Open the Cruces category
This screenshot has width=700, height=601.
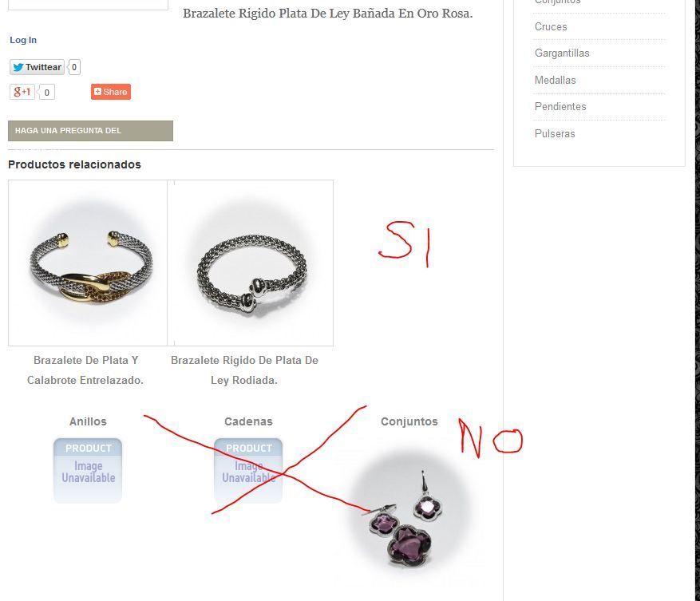pyautogui.click(x=551, y=27)
